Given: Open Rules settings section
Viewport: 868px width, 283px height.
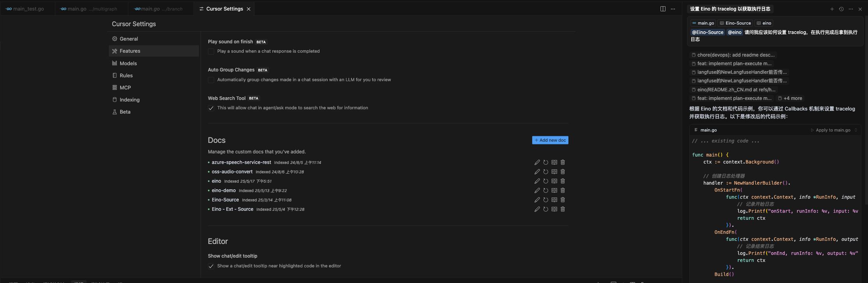Looking at the screenshot, I should [154, 75].
